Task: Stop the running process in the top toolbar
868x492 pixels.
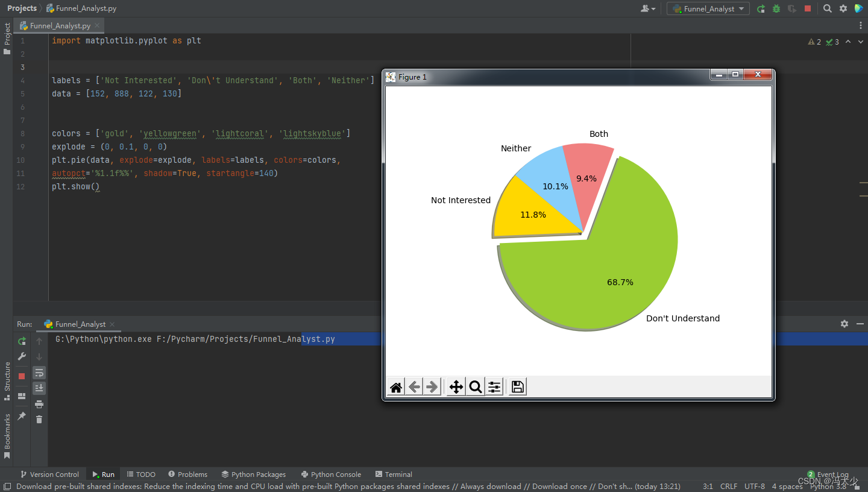Action: click(x=808, y=8)
